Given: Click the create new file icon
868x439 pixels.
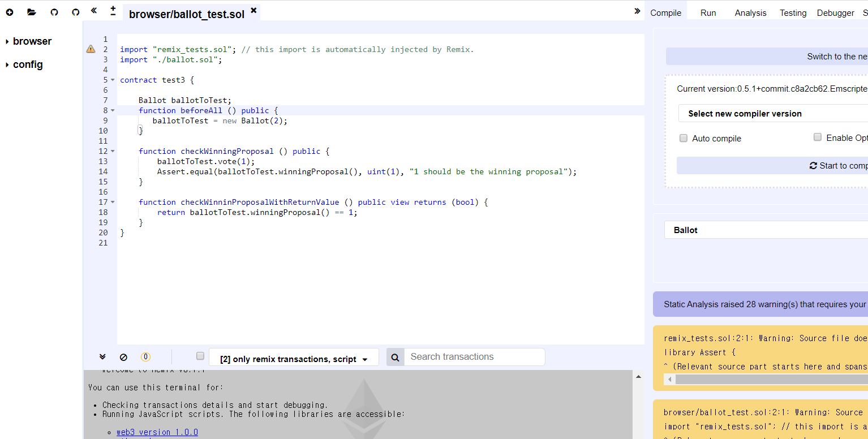Looking at the screenshot, I should [x=10, y=12].
